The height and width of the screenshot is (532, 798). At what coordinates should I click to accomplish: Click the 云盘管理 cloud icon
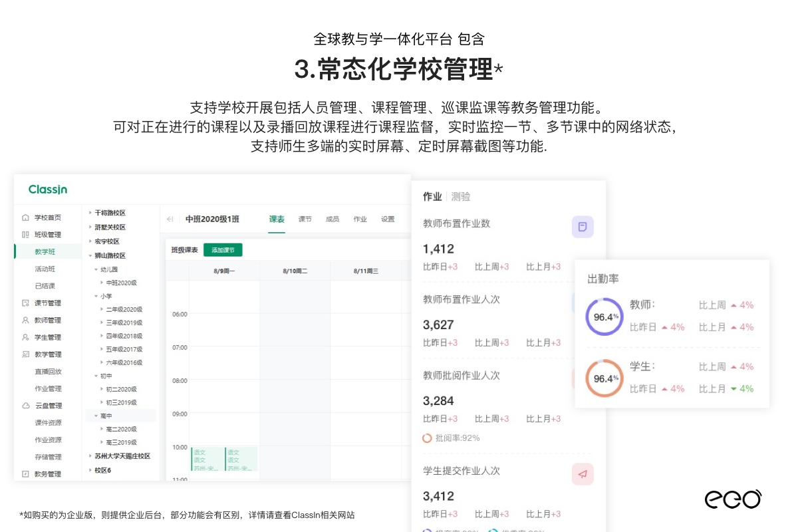25,406
